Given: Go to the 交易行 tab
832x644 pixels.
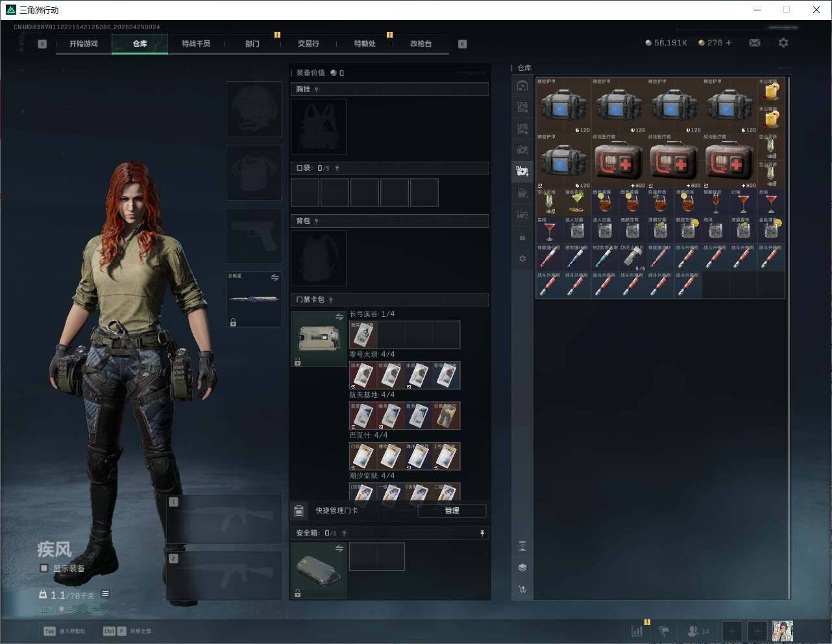Looking at the screenshot, I should [x=308, y=43].
